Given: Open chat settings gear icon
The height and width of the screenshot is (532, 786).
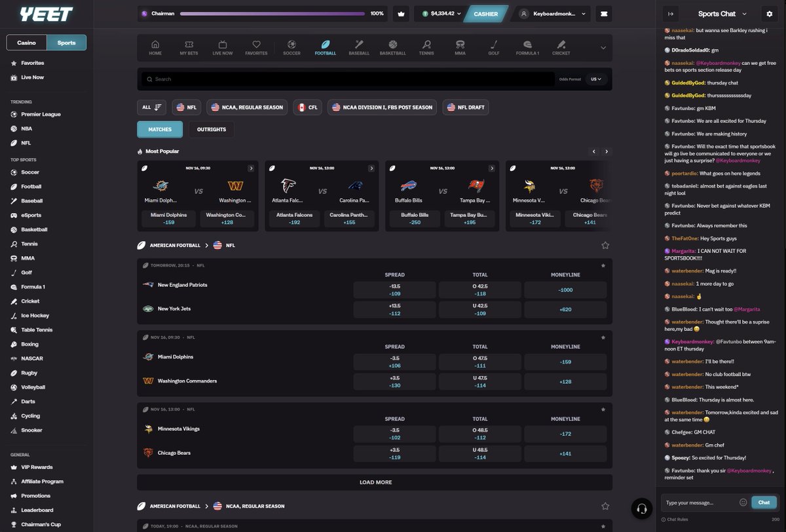Looking at the screenshot, I should (769, 13).
